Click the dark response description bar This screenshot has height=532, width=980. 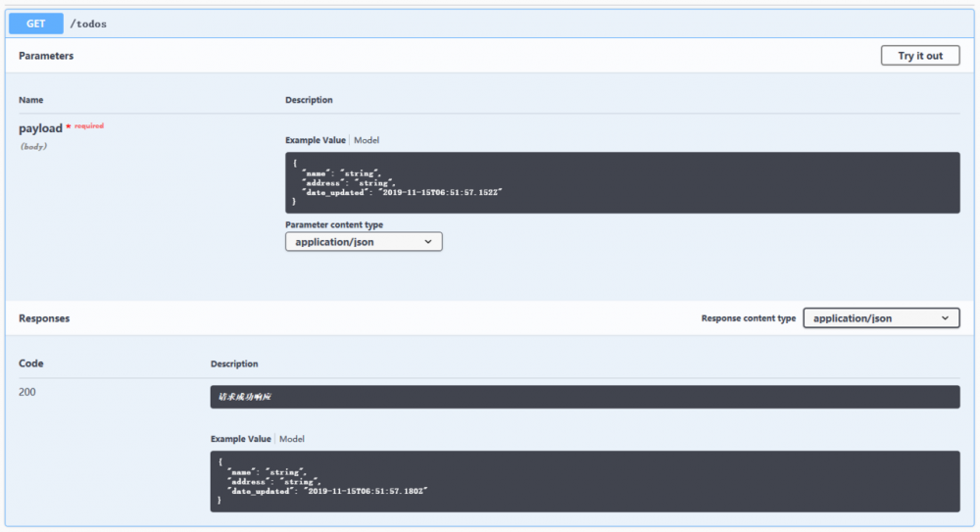[x=585, y=397]
